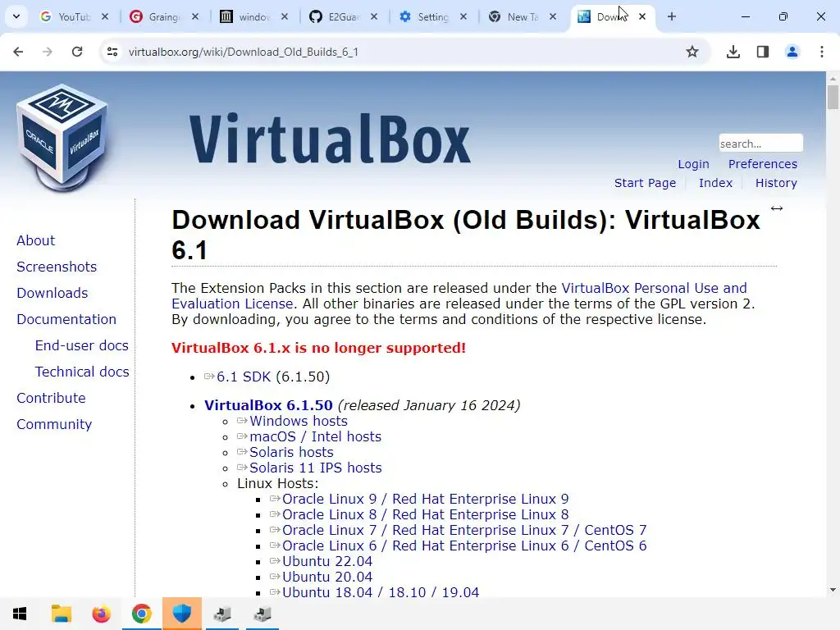Open File Explorer from the taskbar

click(61, 614)
